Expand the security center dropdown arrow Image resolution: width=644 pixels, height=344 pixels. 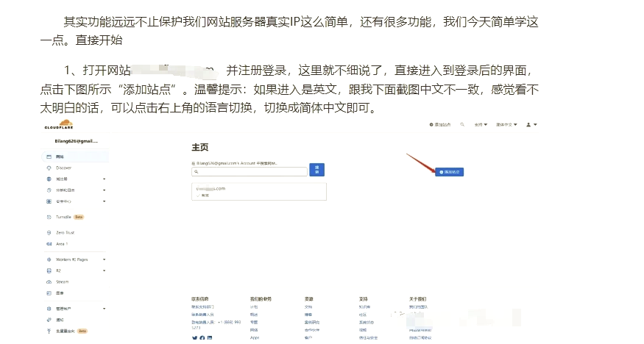pos(104,201)
